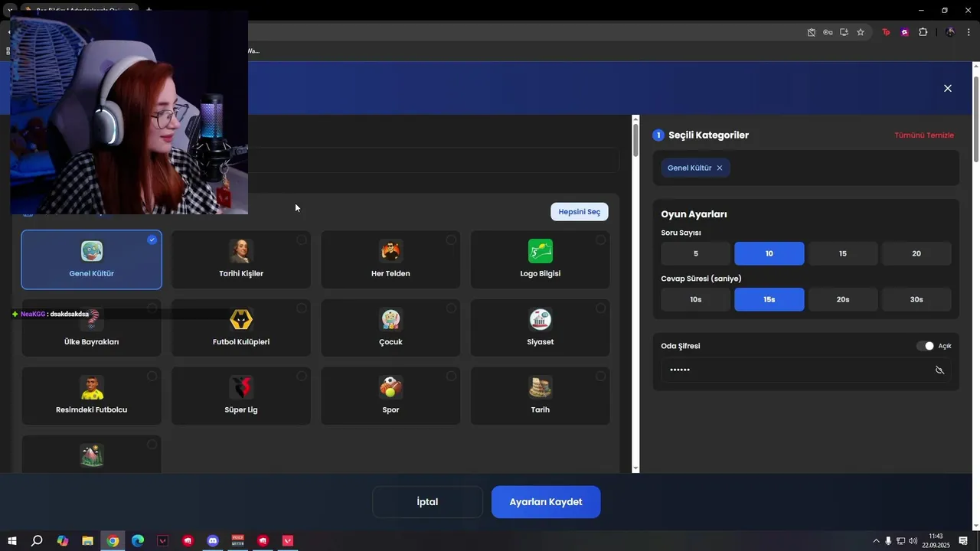Open the Chrome profile avatar

[x=950, y=32]
